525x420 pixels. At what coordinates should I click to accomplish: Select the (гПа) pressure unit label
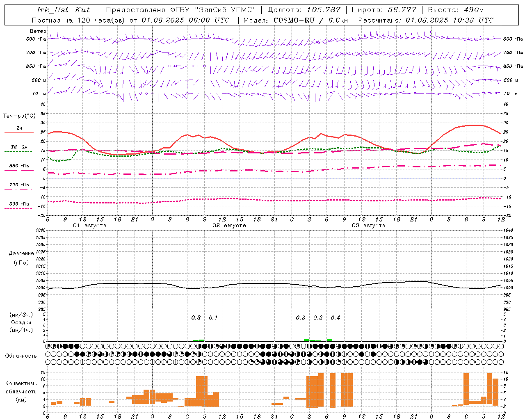tap(21, 262)
